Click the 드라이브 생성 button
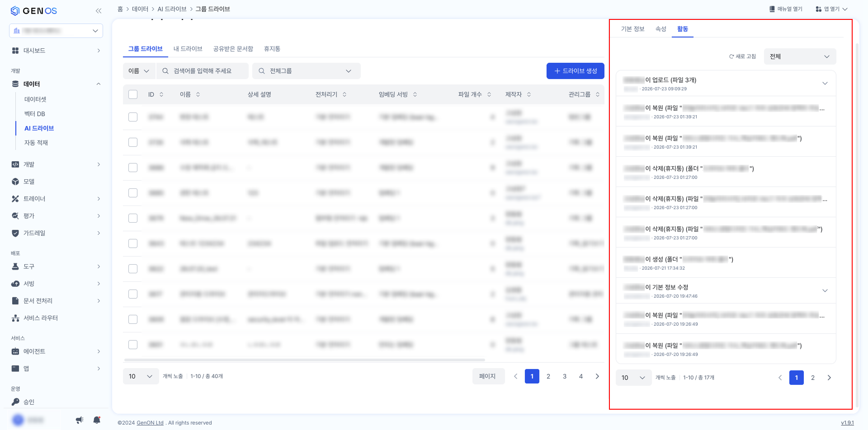The height and width of the screenshot is (430, 868). coord(576,71)
